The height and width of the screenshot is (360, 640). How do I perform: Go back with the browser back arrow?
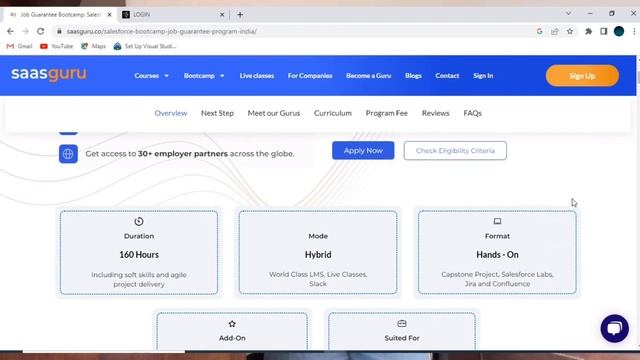10,31
